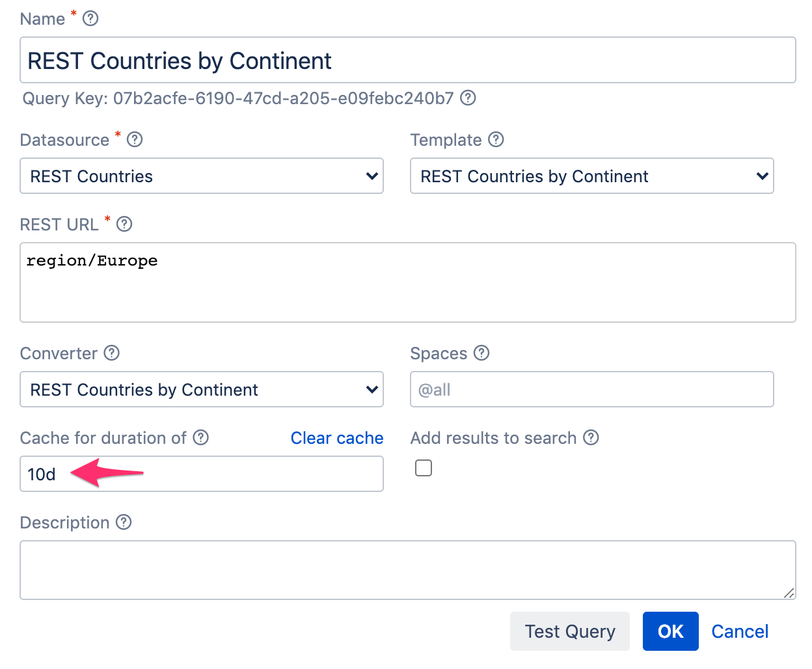
Task: Open Converter help question mark
Action: pos(112,353)
